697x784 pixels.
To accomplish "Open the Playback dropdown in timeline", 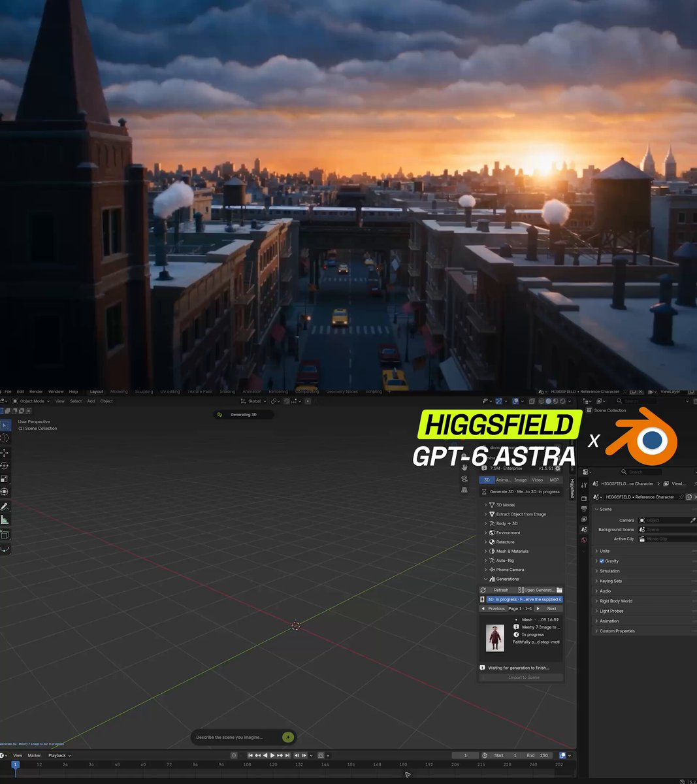I will (x=59, y=755).
